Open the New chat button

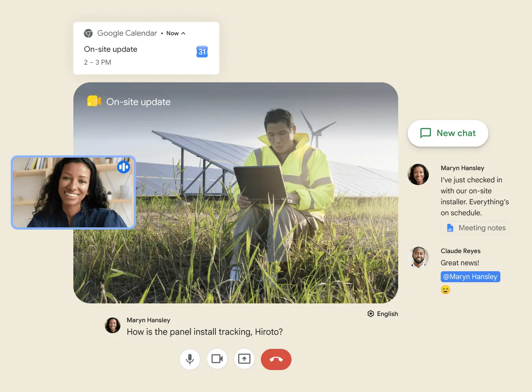coord(448,133)
